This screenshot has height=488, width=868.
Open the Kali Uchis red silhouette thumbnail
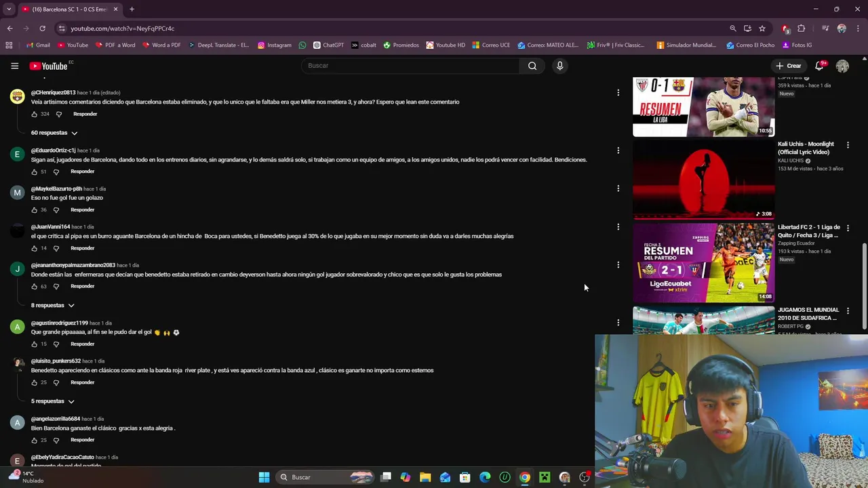click(x=703, y=180)
